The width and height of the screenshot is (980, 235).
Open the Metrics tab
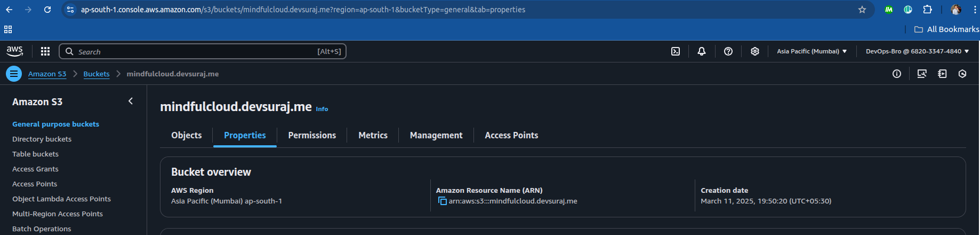pyautogui.click(x=373, y=135)
